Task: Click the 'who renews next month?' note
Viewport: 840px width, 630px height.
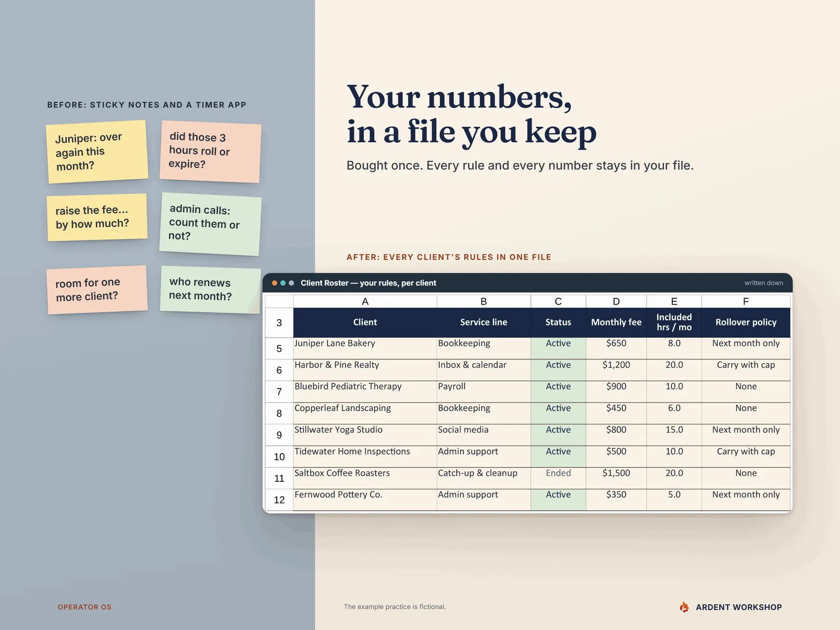Action: pyautogui.click(x=211, y=290)
